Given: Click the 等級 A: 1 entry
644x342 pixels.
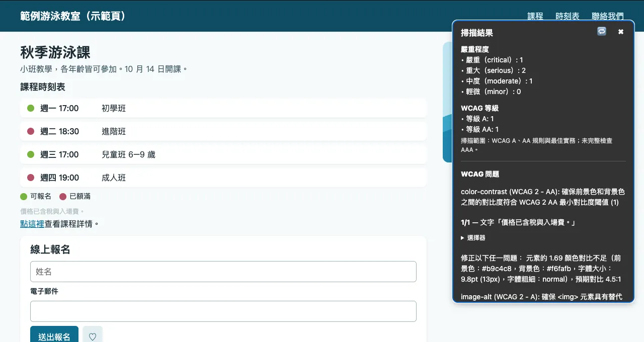Looking at the screenshot, I should click(477, 119).
